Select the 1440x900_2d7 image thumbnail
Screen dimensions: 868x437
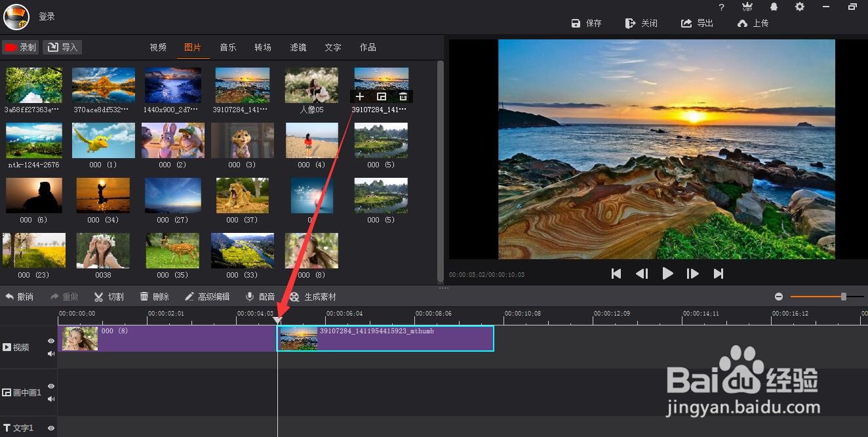(x=173, y=85)
